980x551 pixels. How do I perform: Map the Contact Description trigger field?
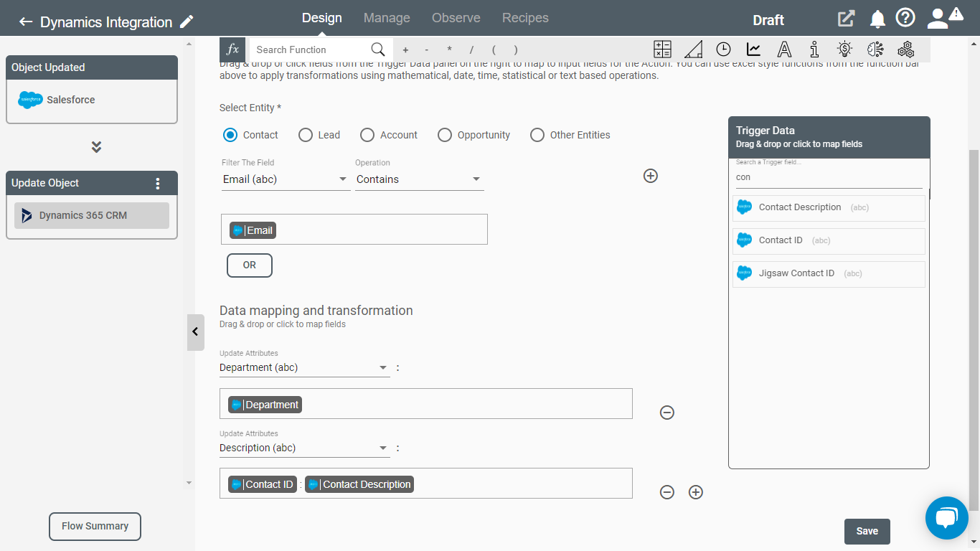point(829,207)
